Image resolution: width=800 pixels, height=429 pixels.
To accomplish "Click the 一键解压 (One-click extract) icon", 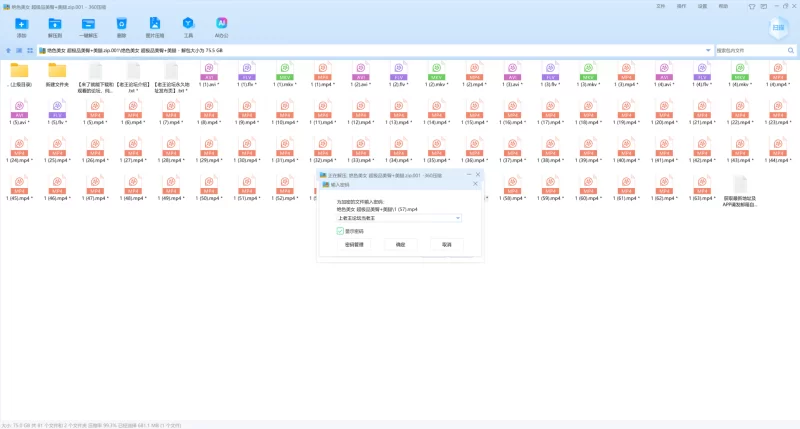I will [x=88, y=26].
